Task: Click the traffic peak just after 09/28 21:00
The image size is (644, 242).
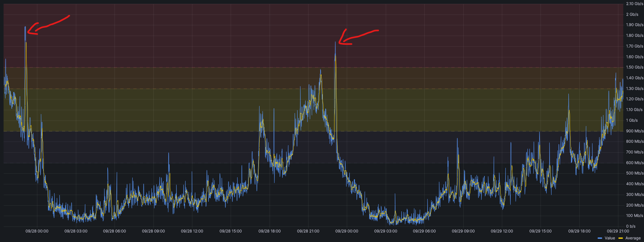Action: pos(321,70)
